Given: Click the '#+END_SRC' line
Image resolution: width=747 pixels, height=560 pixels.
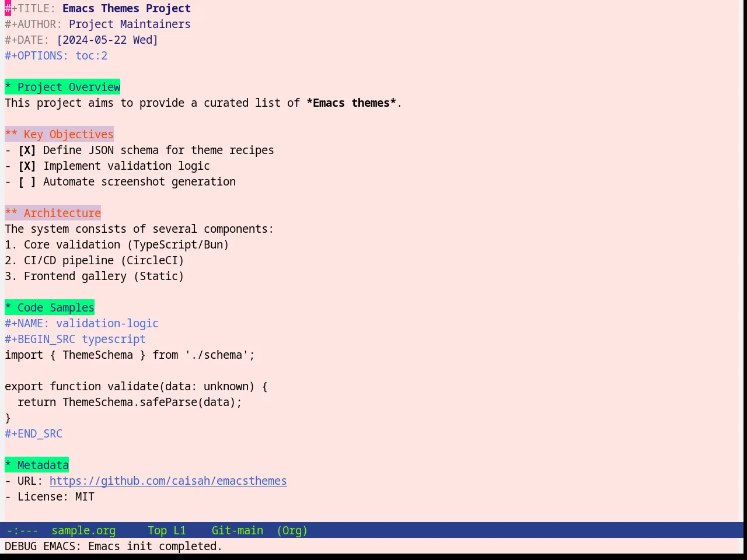Looking at the screenshot, I should coord(33,433).
